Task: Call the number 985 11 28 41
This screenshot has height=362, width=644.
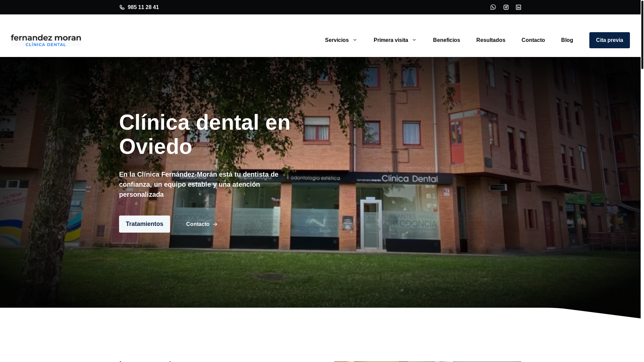Action: pyautogui.click(x=143, y=7)
